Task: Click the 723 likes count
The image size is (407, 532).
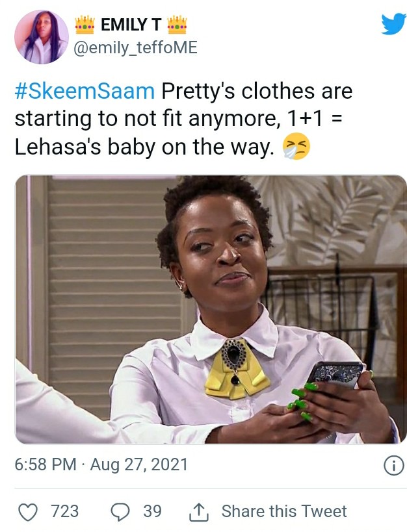Action: tap(64, 511)
